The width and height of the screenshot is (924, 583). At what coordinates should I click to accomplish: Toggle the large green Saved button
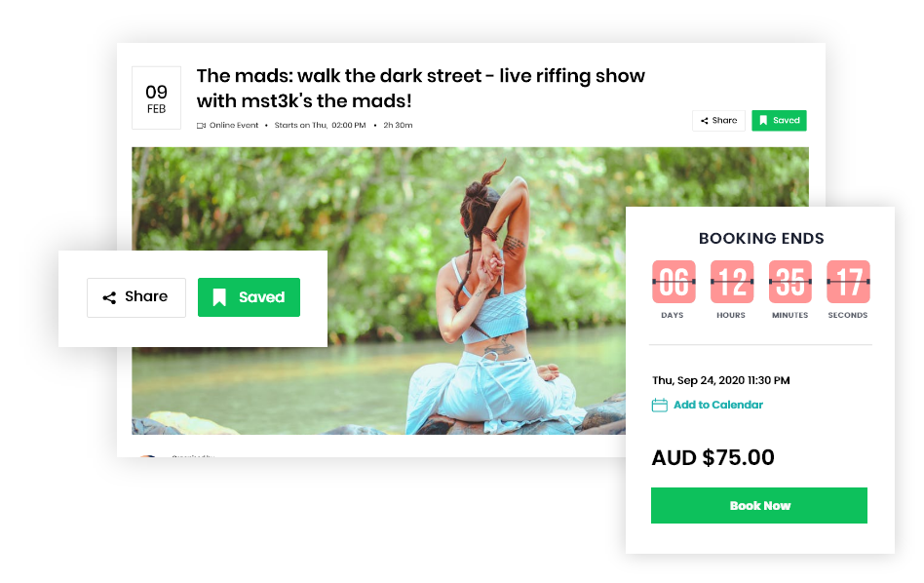(249, 297)
